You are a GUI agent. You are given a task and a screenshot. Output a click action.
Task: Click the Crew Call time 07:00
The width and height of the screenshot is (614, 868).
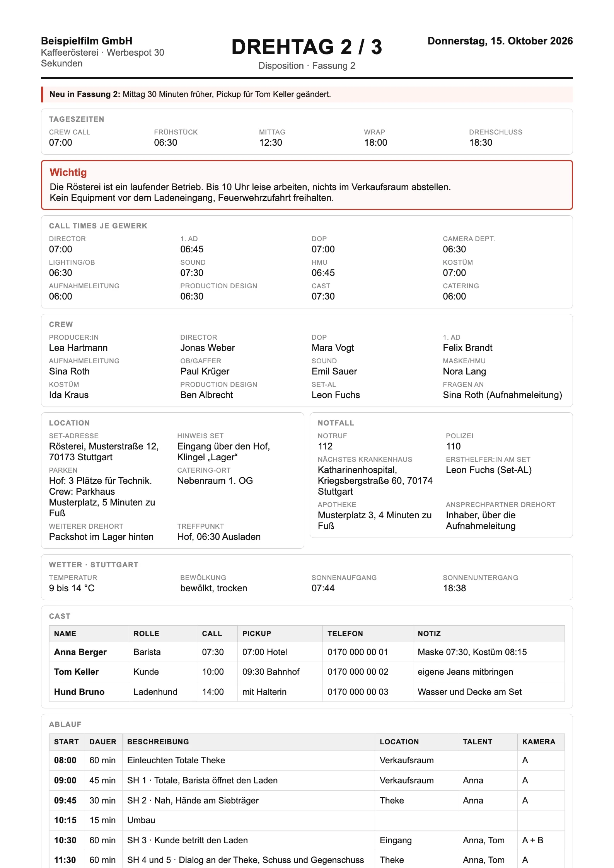(61, 143)
